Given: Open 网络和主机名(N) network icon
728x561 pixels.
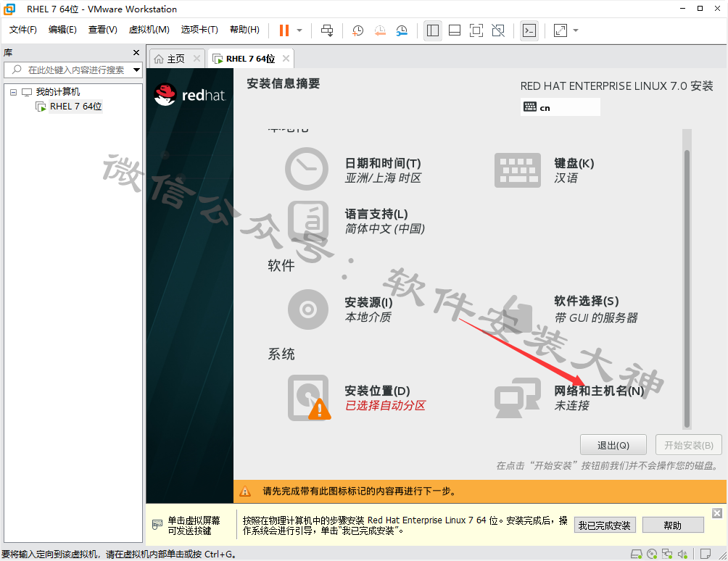Looking at the screenshot, I should click(x=517, y=397).
